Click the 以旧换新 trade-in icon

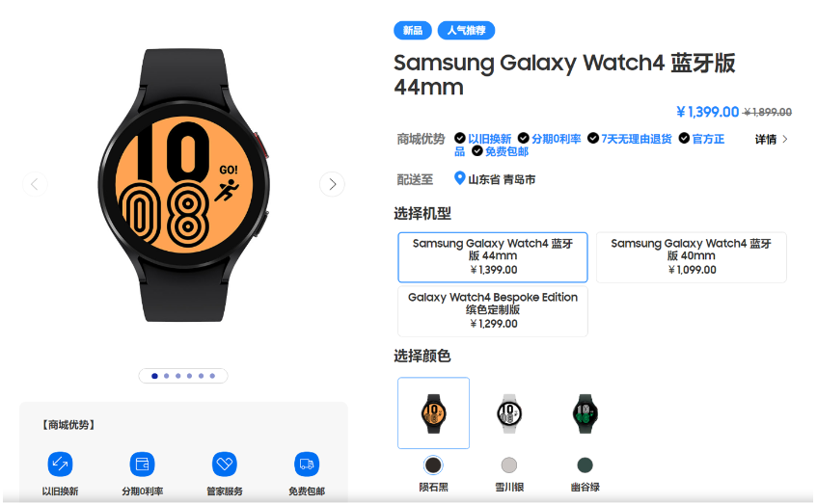point(60,464)
